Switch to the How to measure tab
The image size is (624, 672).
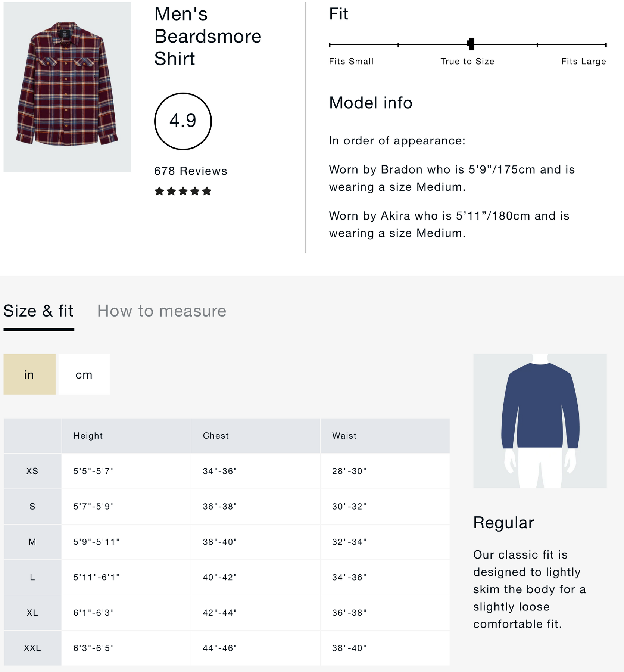[x=162, y=311]
